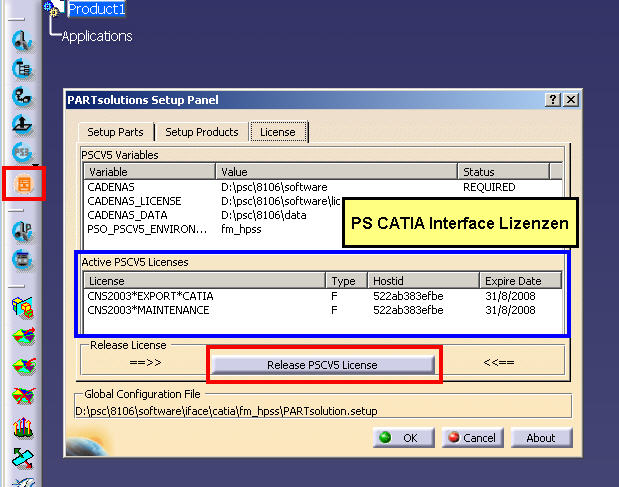Open the orange setup panel toolbar icon
The width and height of the screenshot is (619, 487).
pyautogui.click(x=24, y=184)
